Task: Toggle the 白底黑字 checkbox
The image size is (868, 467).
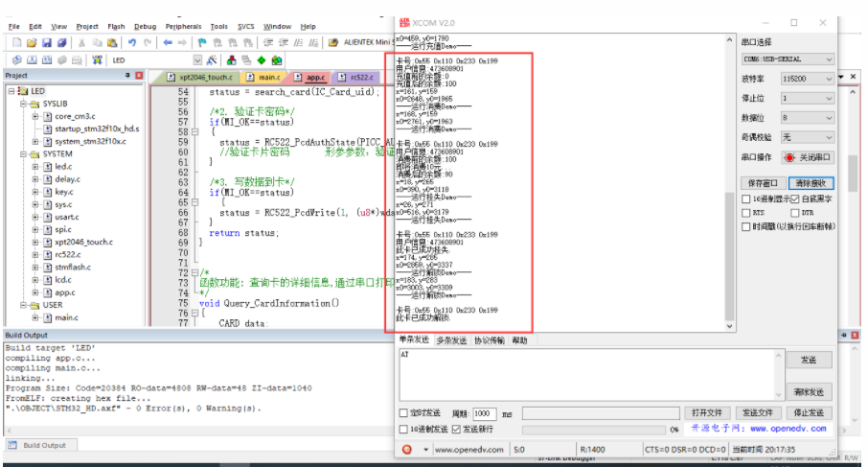Action: coord(795,198)
